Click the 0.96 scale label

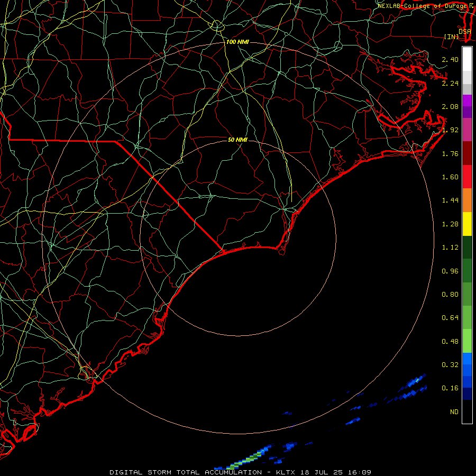pyautogui.click(x=450, y=271)
